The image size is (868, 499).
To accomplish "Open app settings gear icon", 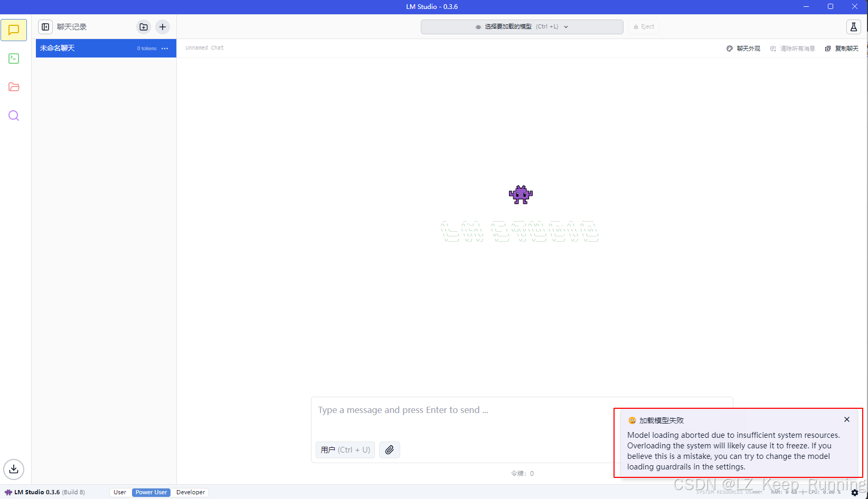I will (x=855, y=493).
